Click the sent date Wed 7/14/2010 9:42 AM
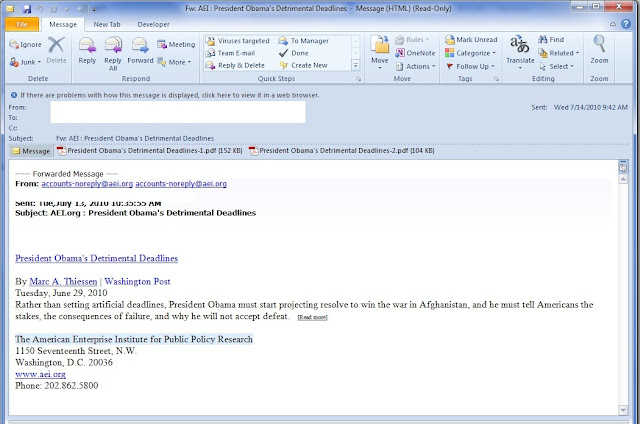The width and height of the screenshot is (640, 424). coord(590,107)
